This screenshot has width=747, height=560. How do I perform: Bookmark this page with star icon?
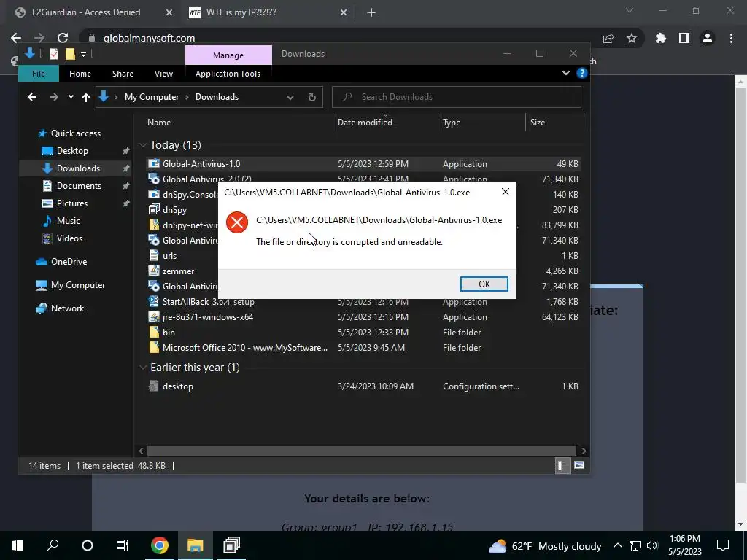(x=631, y=38)
